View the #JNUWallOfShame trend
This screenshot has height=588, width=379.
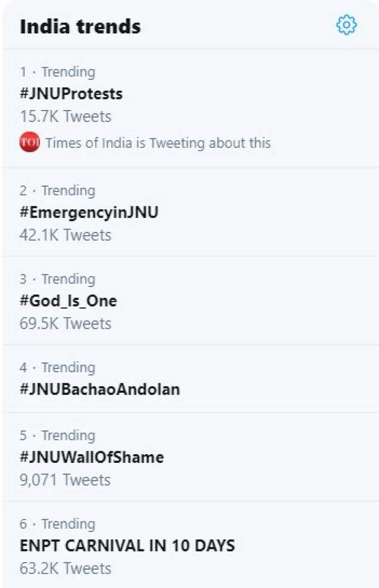[92, 457]
